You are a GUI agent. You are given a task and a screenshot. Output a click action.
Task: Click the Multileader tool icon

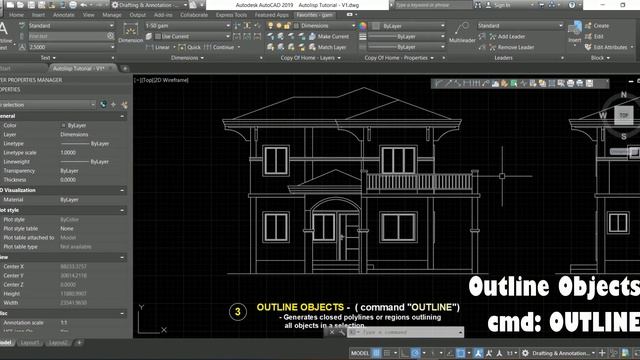coord(462,29)
